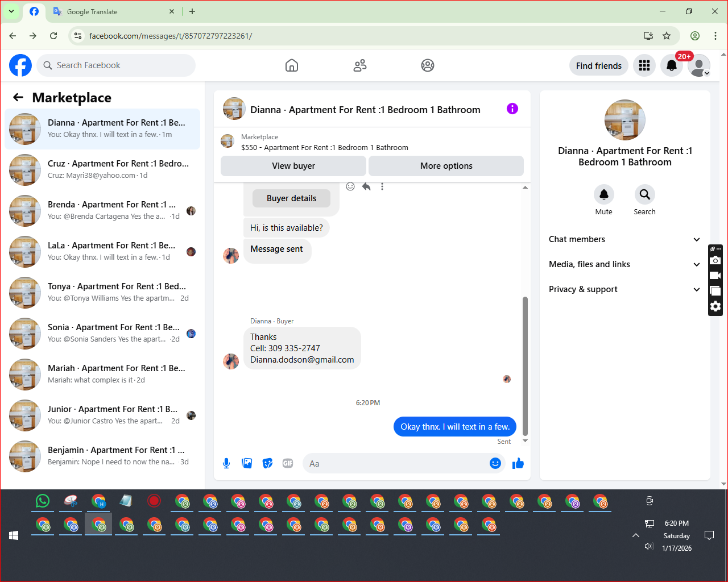The height and width of the screenshot is (582, 728).
Task: Go back using the Marketplace back arrow
Action: tap(18, 97)
